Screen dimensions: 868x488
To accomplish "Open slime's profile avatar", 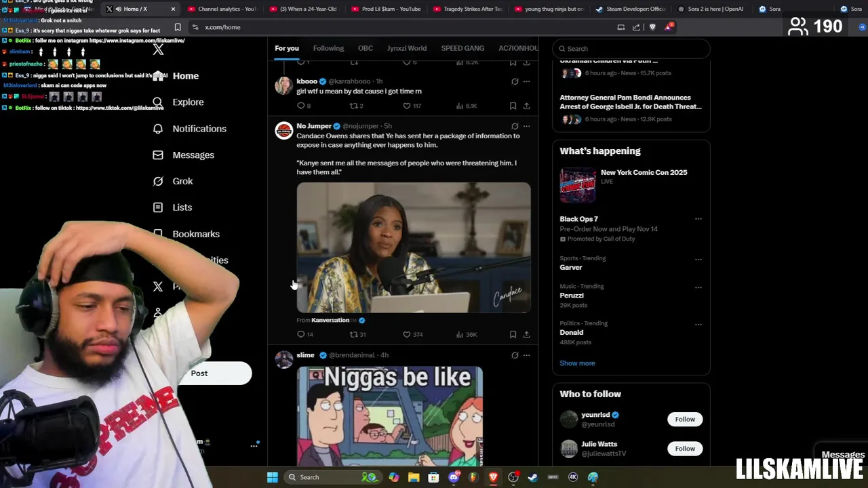I will [x=283, y=360].
